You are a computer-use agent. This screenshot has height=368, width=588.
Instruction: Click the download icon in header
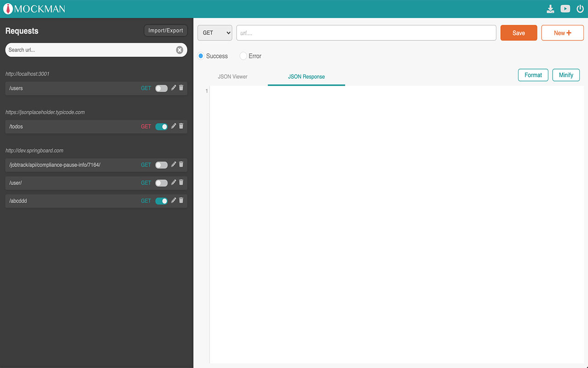pyautogui.click(x=550, y=9)
